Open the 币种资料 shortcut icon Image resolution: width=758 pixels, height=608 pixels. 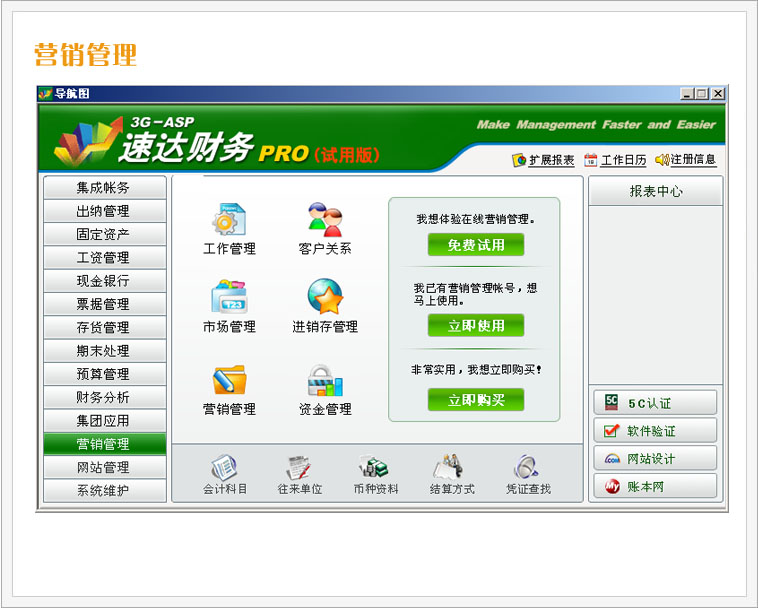click(374, 467)
